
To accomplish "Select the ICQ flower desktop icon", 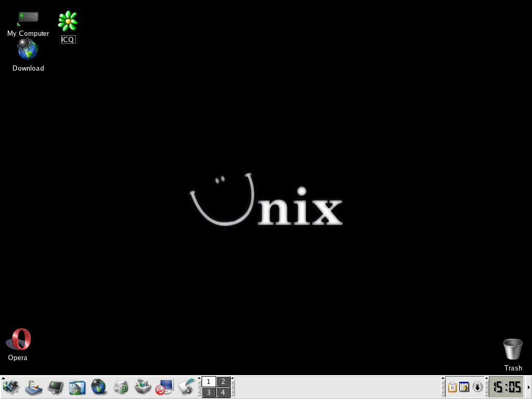I will (68, 27).
